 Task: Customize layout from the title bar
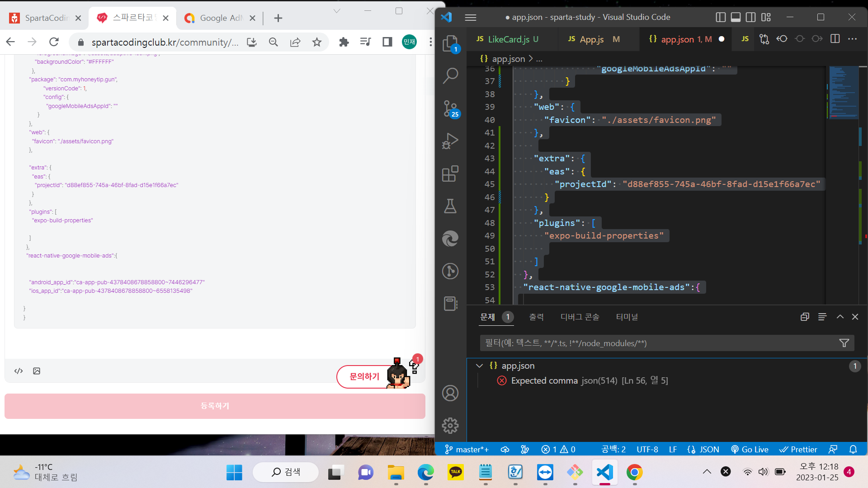pyautogui.click(x=766, y=17)
